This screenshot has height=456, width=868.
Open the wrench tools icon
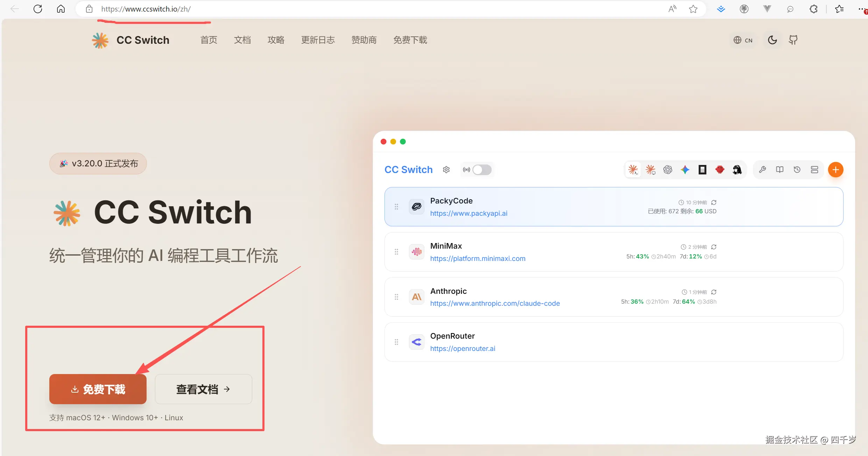(762, 170)
